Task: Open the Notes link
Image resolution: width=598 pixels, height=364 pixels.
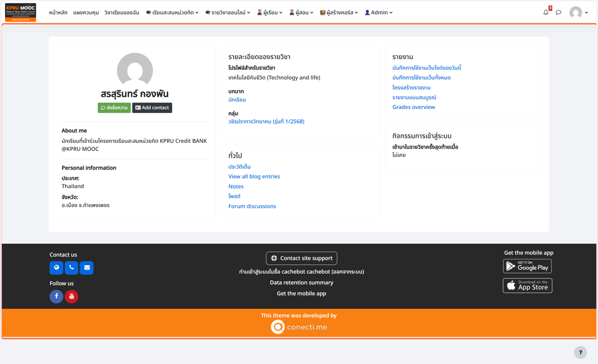Action: point(236,186)
